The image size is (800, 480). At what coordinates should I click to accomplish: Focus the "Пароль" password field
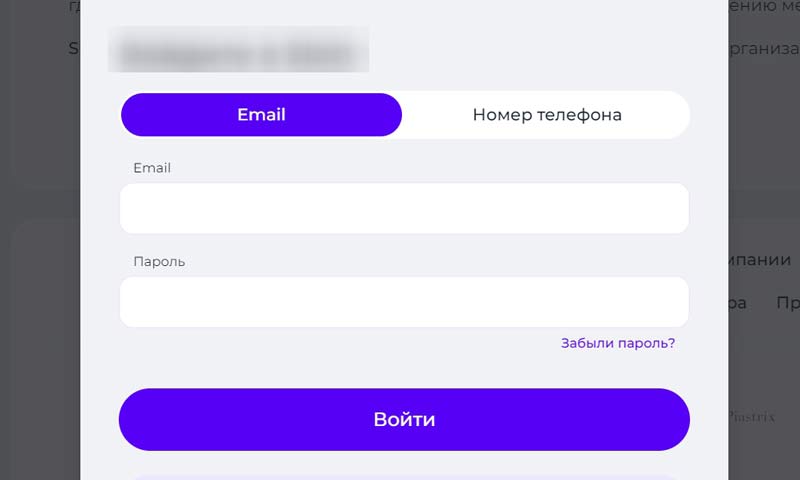(x=404, y=302)
